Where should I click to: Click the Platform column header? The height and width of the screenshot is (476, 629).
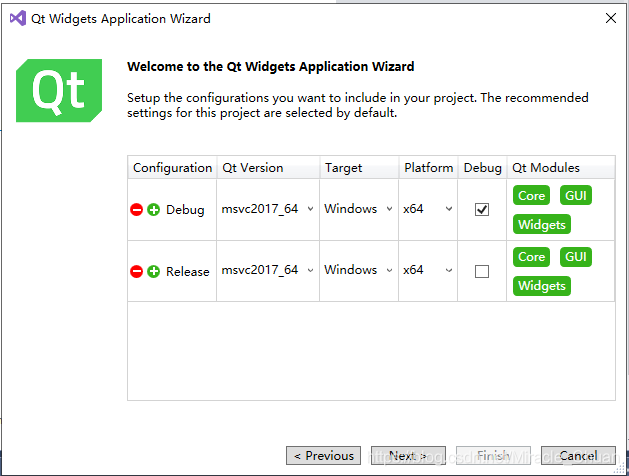coord(428,168)
